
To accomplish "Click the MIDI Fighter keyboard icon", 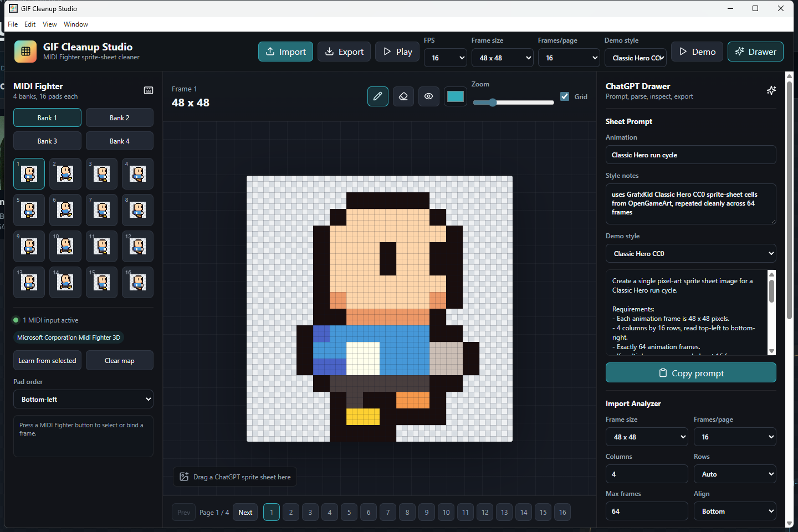I will click(149, 90).
